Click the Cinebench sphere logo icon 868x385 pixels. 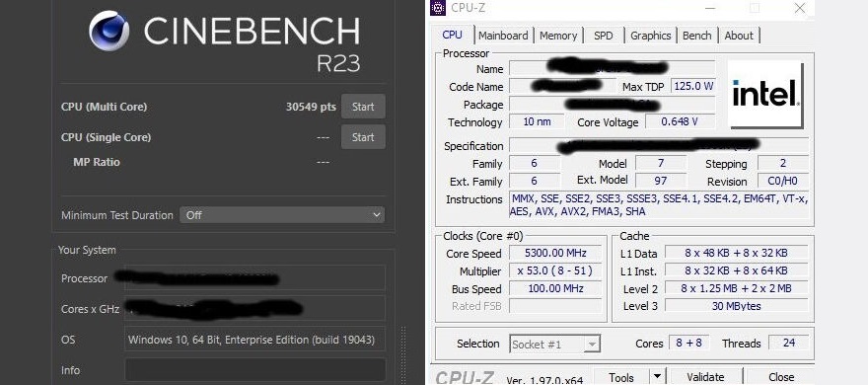(109, 31)
